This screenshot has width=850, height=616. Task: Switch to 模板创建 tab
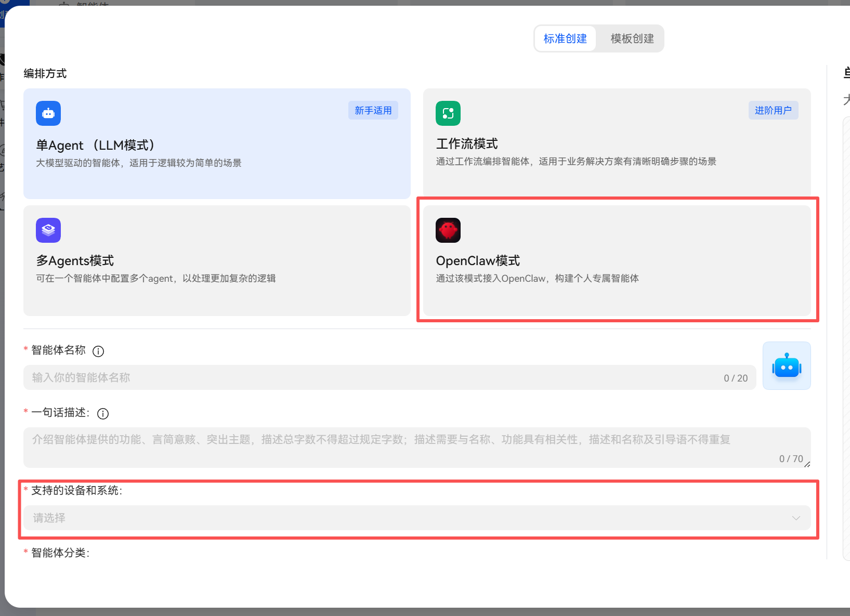[632, 39]
